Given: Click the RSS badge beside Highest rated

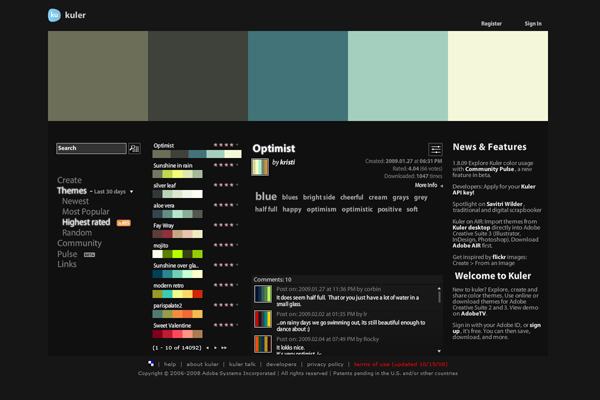Looking at the screenshot, I should point(124,222).
